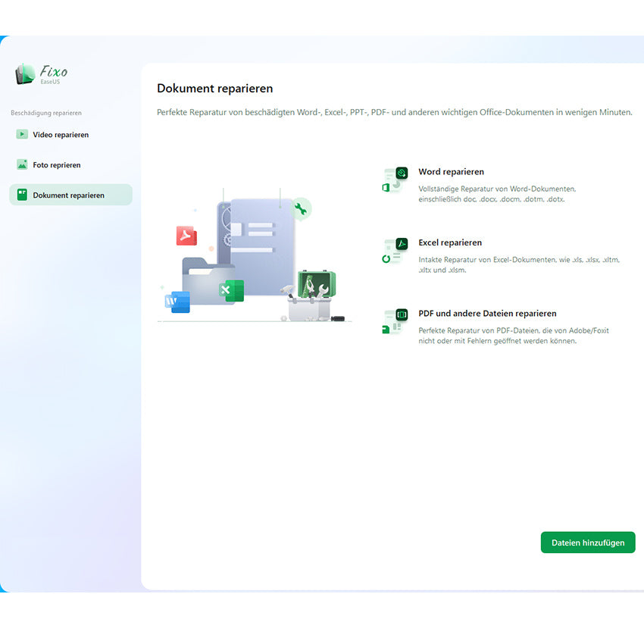The height and width of the screenshot is (644, 644).
Task: Click PDF und andere Dateien reparieren heading
Action: (487, 314)
